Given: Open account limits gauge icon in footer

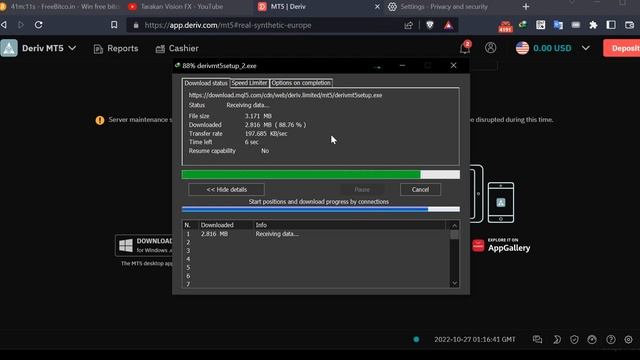Looking at the screenshot, I should tap(592, 339).
